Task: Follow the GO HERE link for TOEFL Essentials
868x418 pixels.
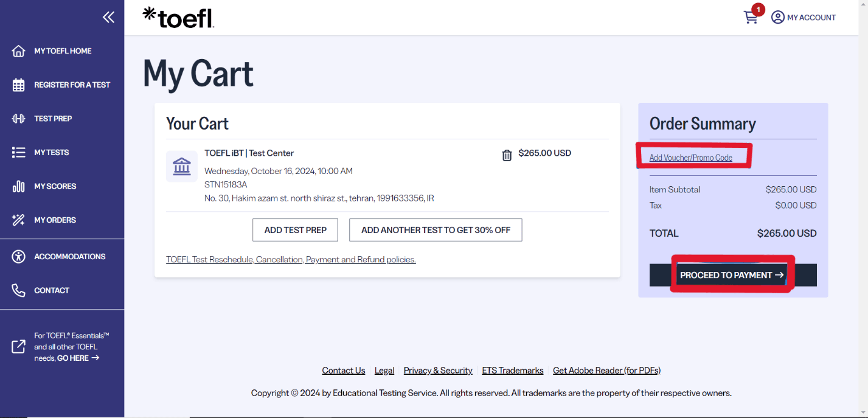Action: 78,358
